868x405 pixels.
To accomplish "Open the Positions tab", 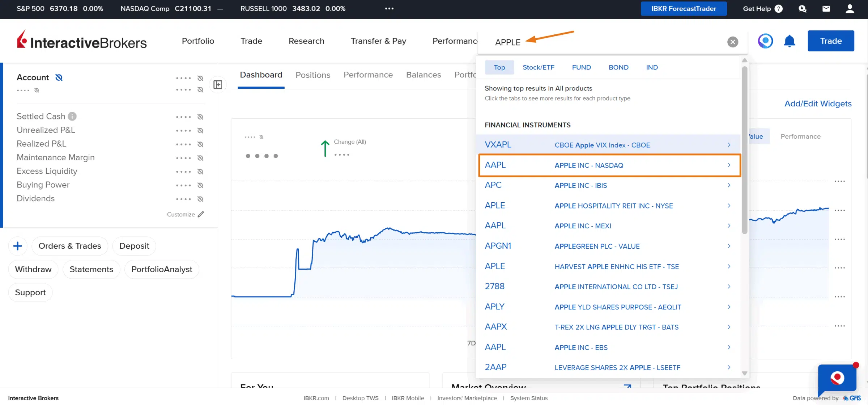I will 313,75.
